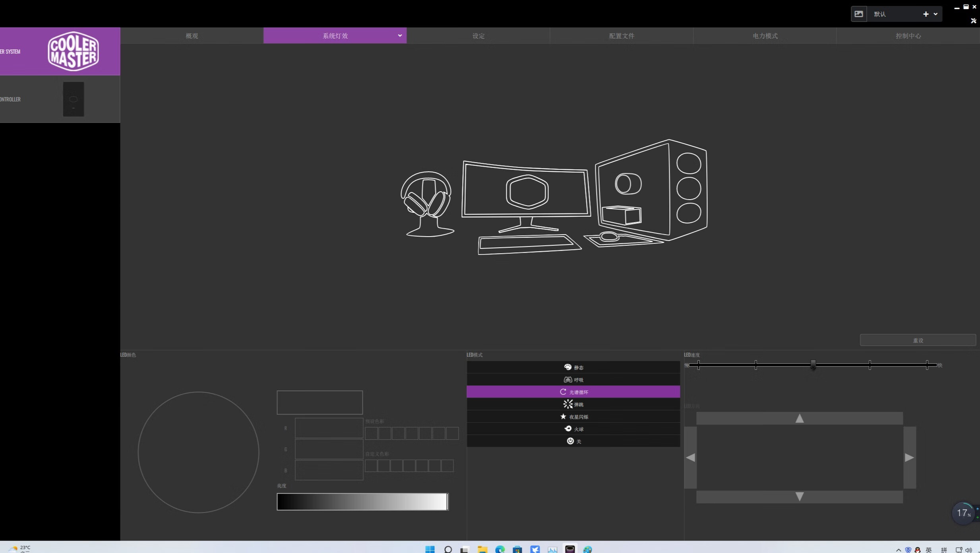980x553 pixels.
Task: Open the 默认 profile dropdown chevron
Action: point(935,14)
